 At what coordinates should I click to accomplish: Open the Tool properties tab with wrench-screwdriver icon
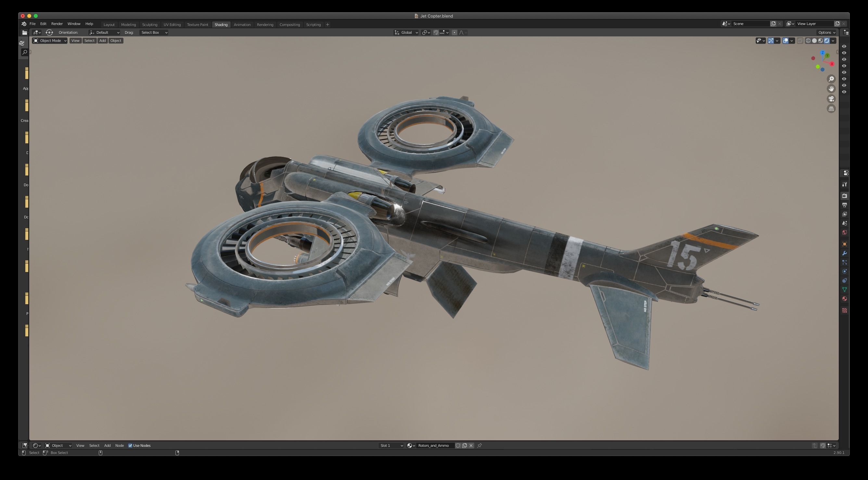844,184
